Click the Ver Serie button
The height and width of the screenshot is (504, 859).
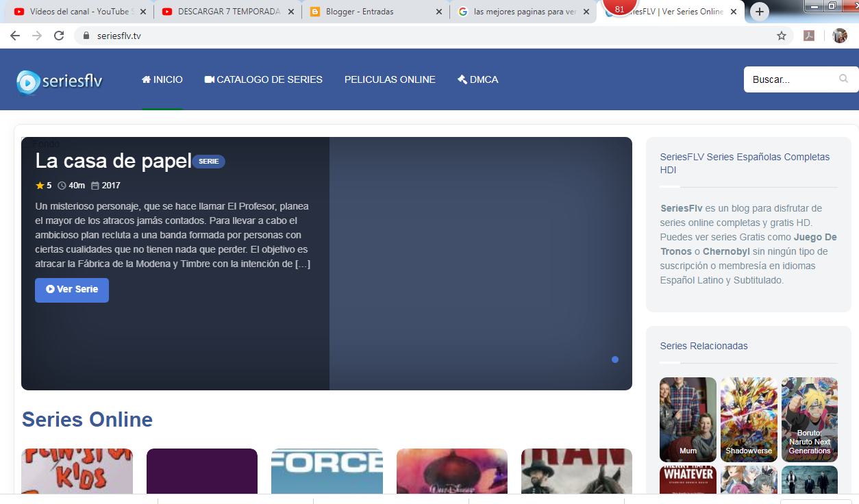coord(71,290)
